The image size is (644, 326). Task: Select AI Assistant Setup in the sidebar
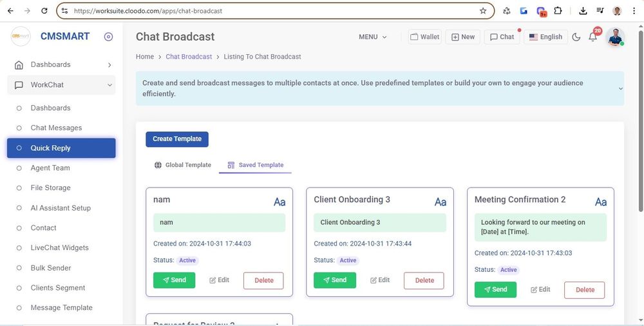pos(61,208)
